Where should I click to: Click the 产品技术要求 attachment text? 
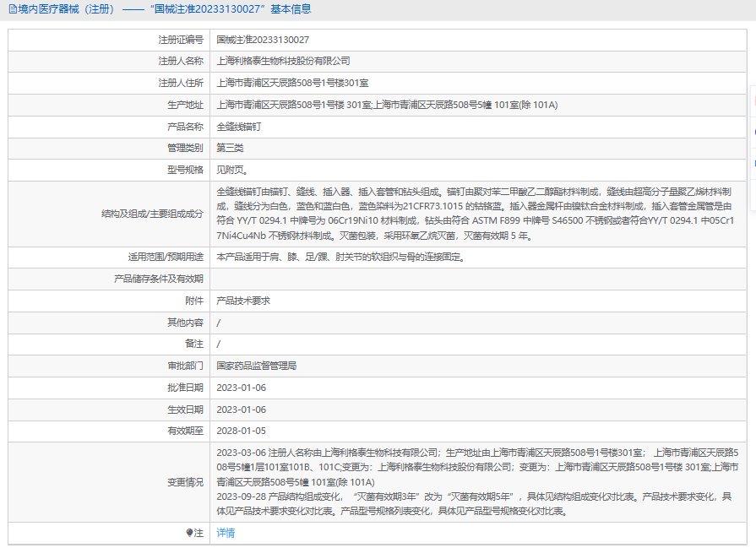pos(243,300)
